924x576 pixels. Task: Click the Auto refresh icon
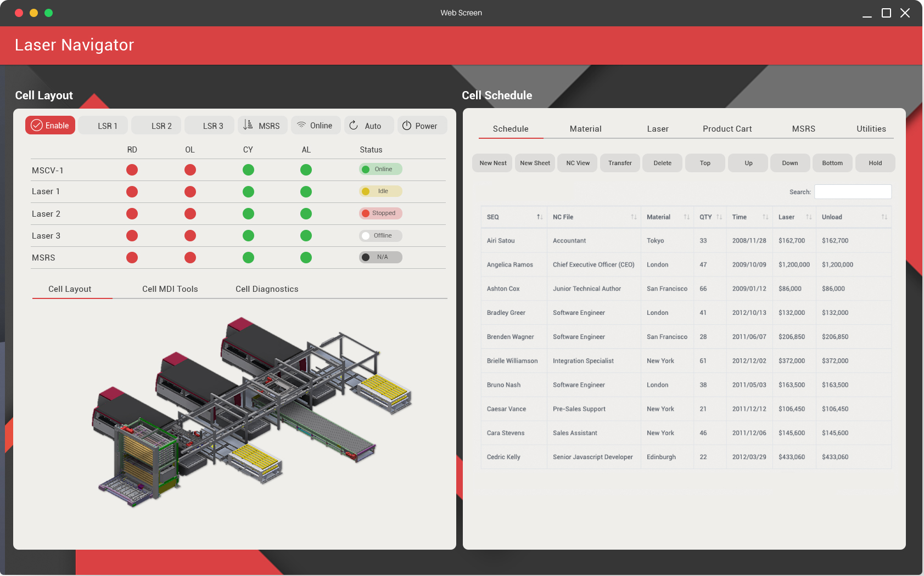(354, 125)
